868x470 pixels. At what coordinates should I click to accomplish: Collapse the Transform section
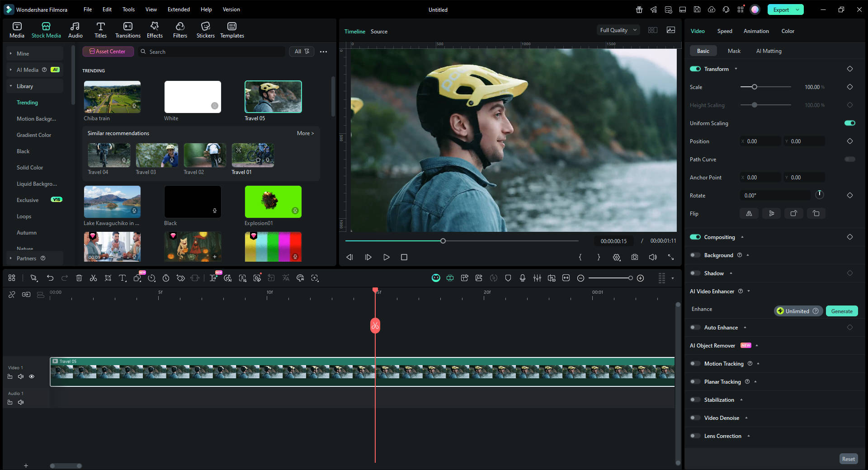736,69
